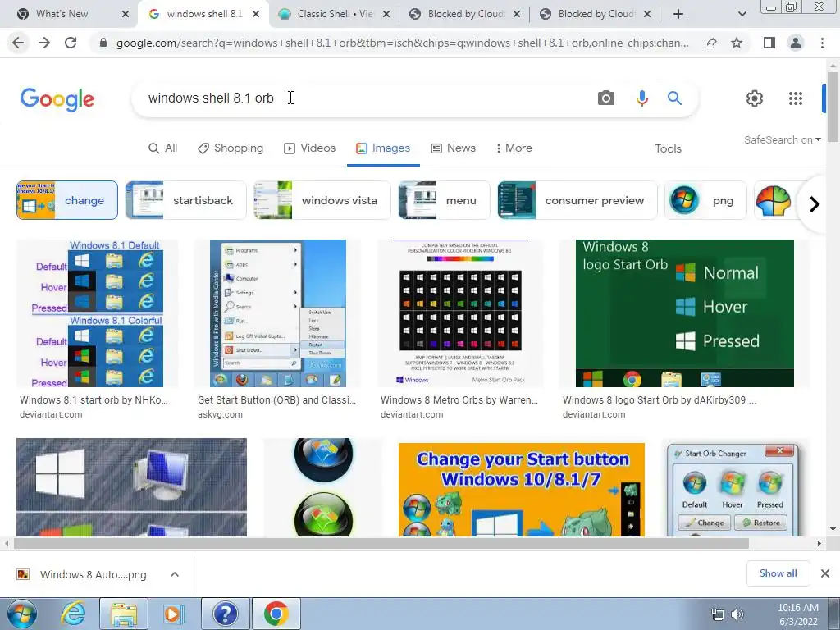Image resolution: width=840 pixels, height=630 pixels.
Task: Close the What's New tab
Action: tap(126, 14)
